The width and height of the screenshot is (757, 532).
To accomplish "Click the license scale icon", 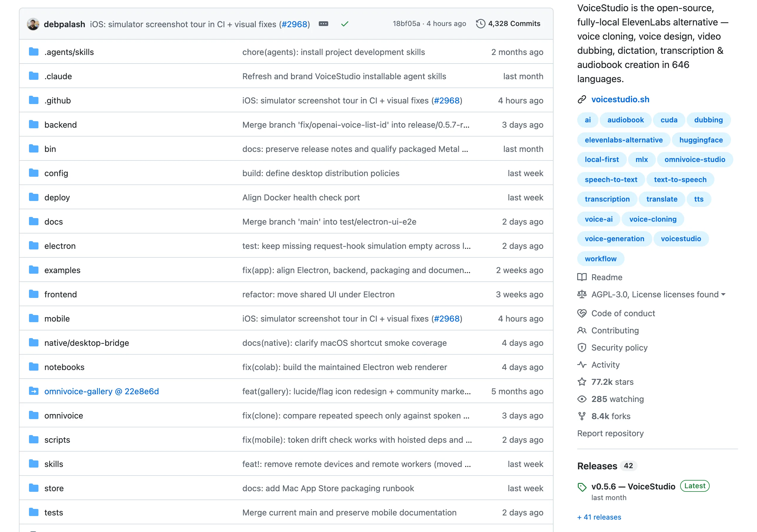I will [582, 294].
